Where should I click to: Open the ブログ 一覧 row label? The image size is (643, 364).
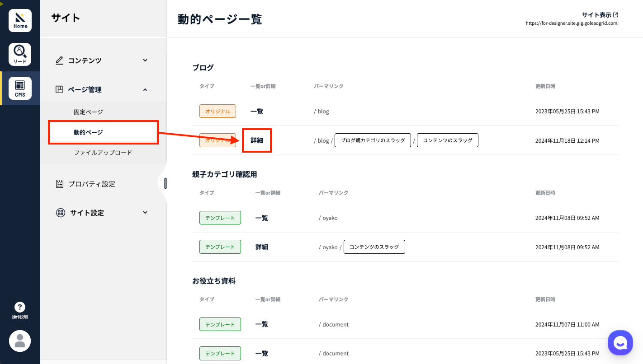pyautogui.click(x=257, y=111)
